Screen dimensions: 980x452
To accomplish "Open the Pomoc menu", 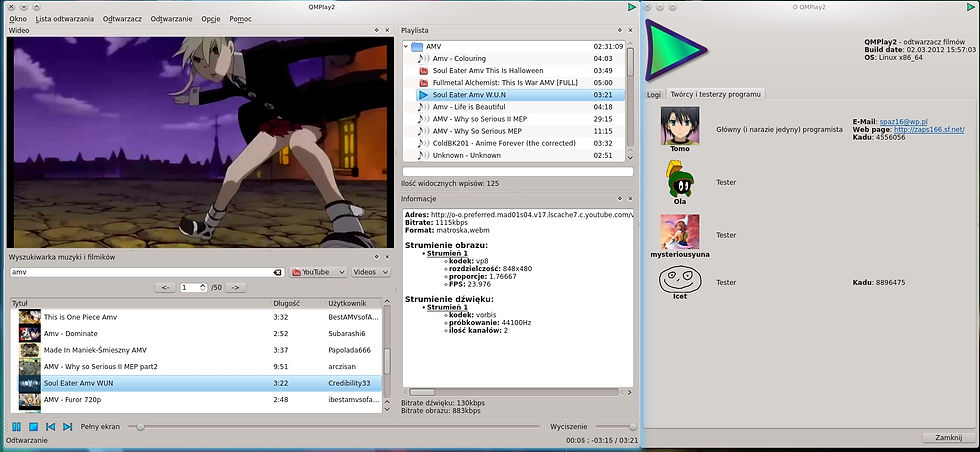I will pyautogui.click(x=241, y=19).
